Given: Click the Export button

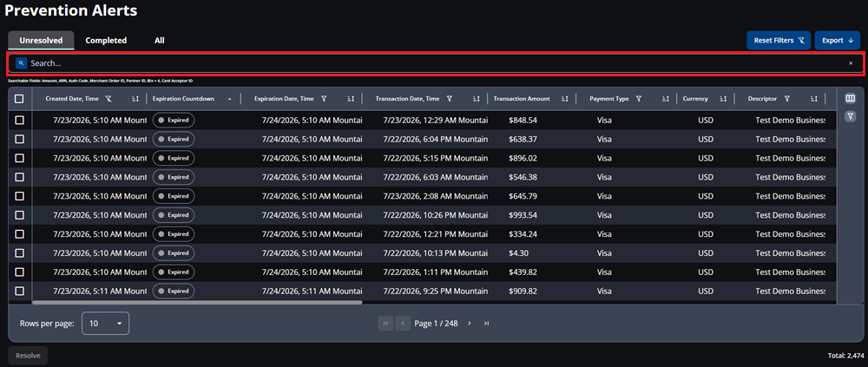Looking at the screenshot, I should tap(838, 41).
